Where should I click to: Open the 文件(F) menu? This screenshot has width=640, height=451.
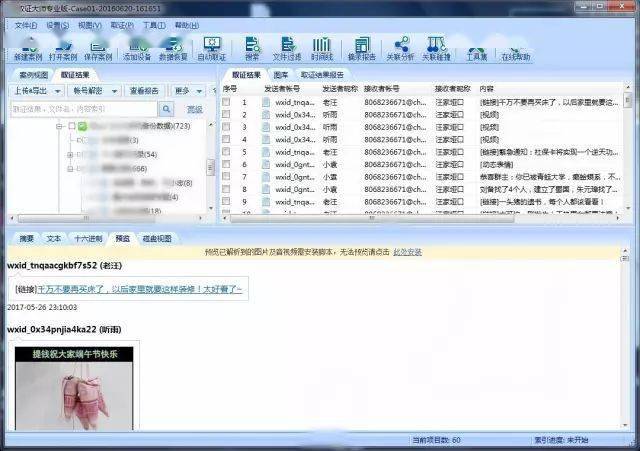(26, 25)
